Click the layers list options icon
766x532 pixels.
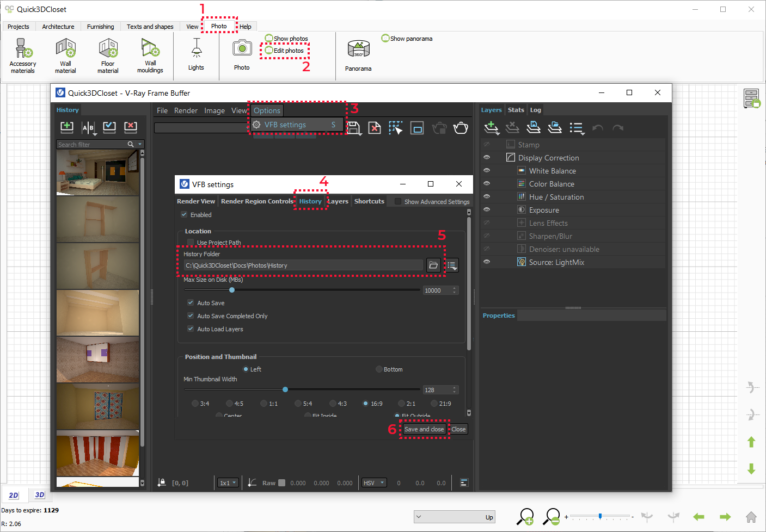coord(577,128)
